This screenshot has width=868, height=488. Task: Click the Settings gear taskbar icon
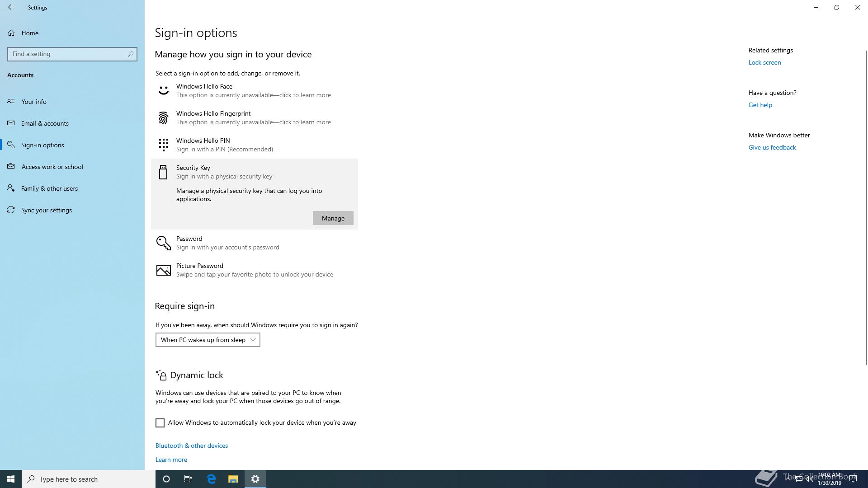(255, 479)
